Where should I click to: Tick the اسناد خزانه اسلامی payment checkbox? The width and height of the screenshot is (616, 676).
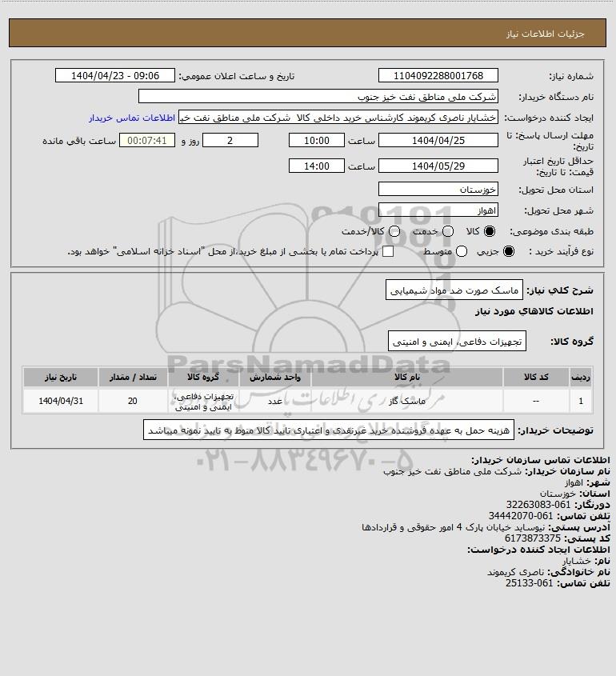coord(388,251)
